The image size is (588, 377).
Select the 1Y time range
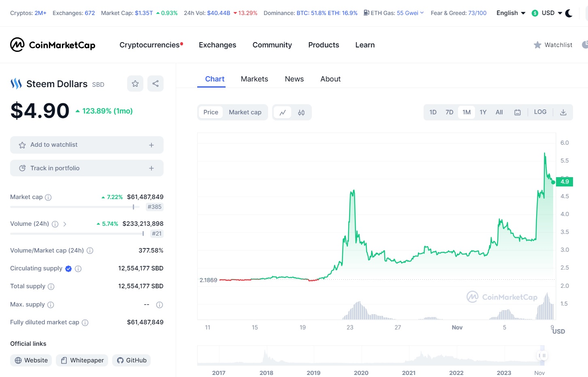click(x=483, y=112)
